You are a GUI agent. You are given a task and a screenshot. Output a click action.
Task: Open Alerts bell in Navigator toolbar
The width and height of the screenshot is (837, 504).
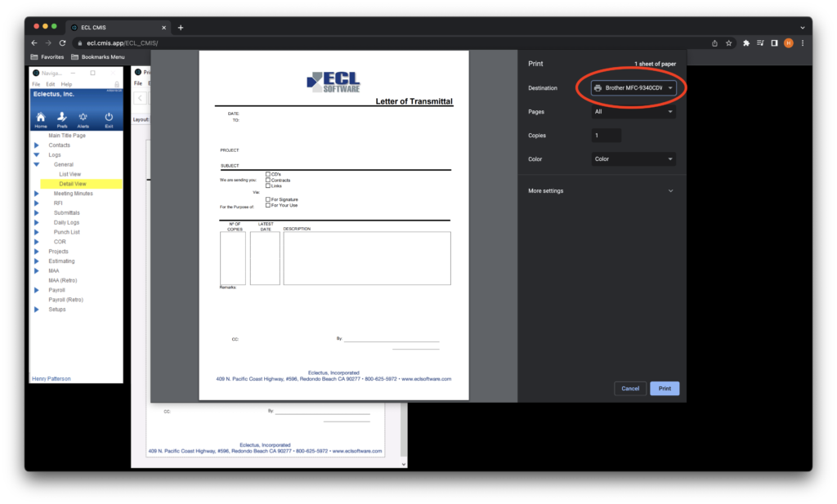[x=83, y=119]
